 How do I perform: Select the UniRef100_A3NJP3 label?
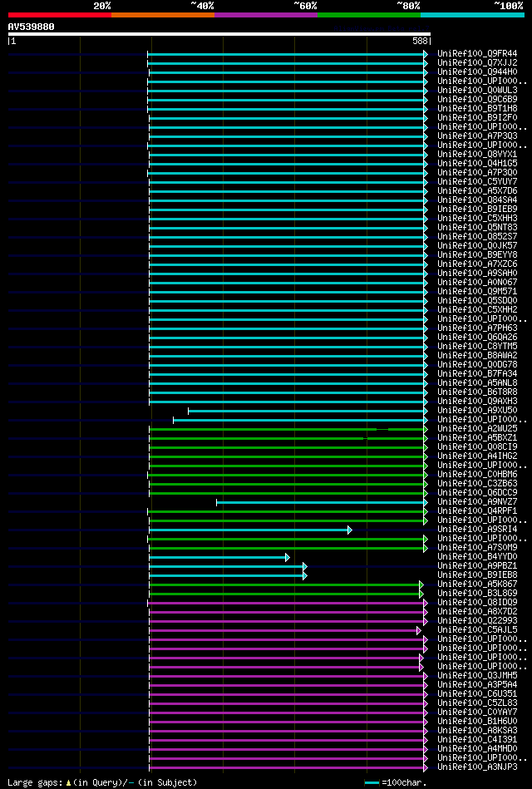click(477, 768)
